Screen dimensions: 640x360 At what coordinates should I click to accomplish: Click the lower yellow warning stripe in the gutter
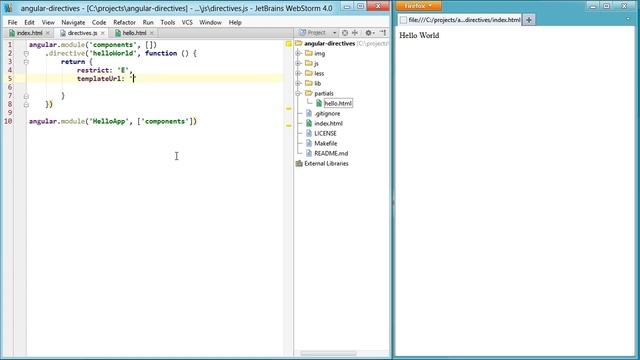289,125
